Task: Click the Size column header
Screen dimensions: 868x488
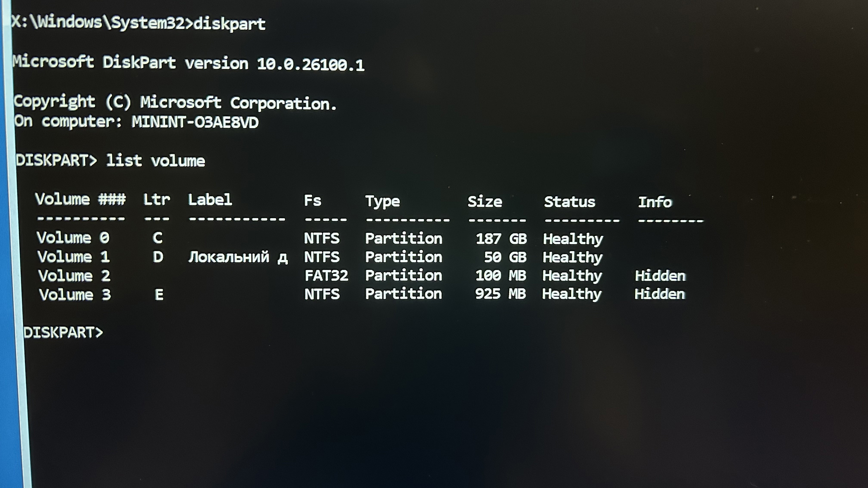Action: [x=485, y=202]
